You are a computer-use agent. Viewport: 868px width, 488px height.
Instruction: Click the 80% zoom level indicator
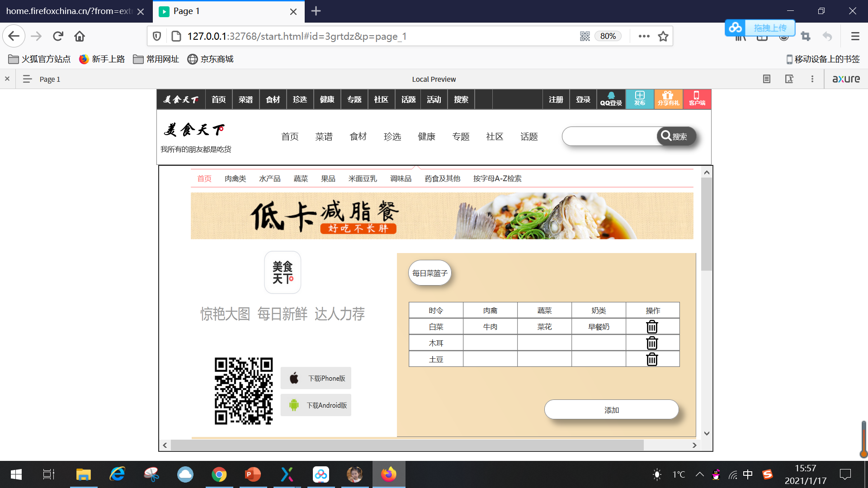point(608,36)
